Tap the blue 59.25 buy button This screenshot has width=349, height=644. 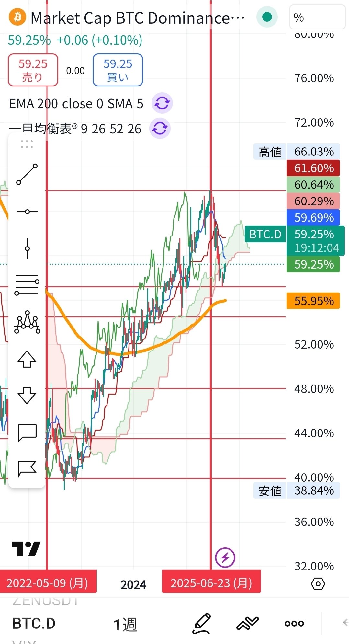coord(118,70)
